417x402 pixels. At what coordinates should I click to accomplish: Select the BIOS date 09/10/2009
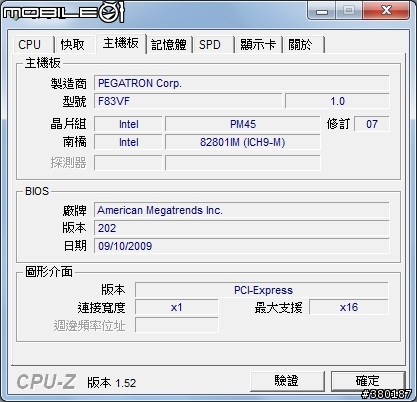tap(242, 246)
